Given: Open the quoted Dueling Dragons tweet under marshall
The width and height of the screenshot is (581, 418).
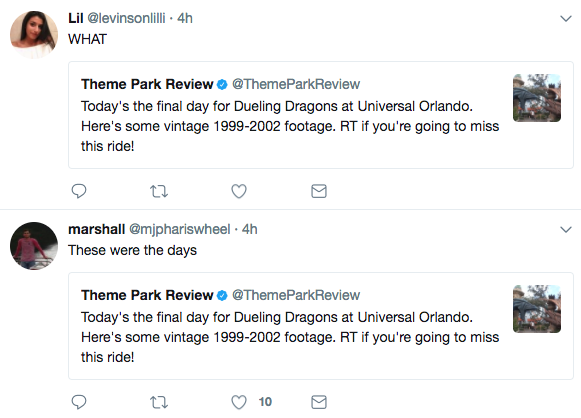Looking at the screenshot, I should 321,326.
